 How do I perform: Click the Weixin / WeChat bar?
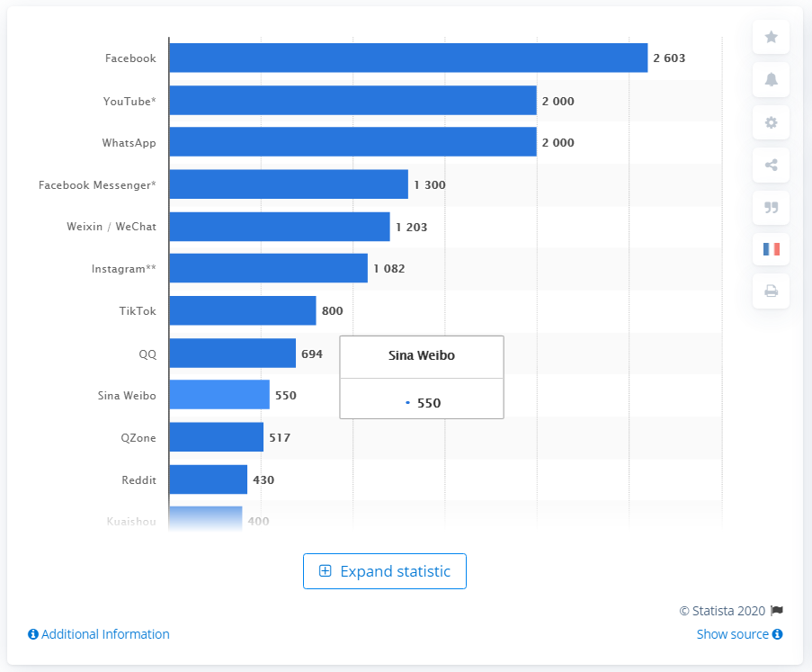pyautogui.click(x=280, y=227)
